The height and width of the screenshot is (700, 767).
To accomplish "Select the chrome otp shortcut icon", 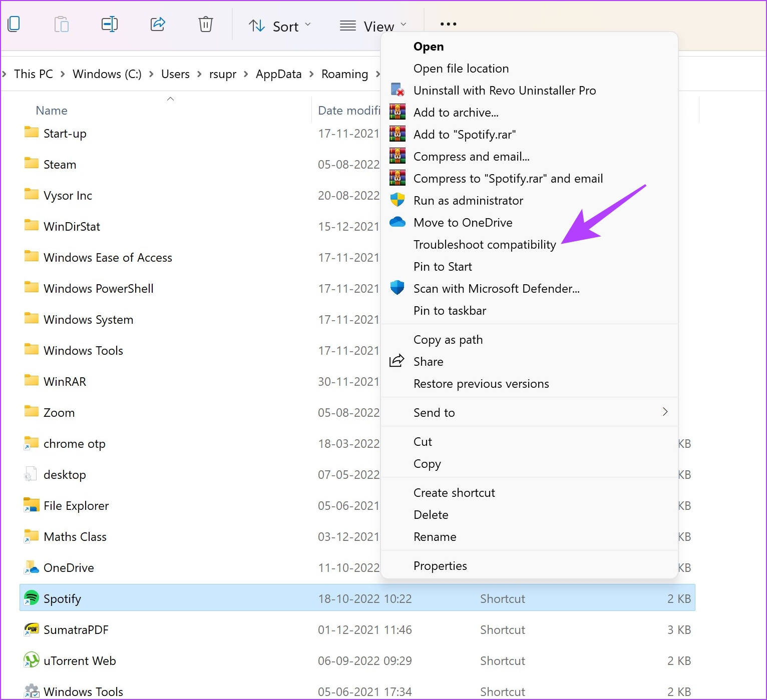I will [31, 443].
